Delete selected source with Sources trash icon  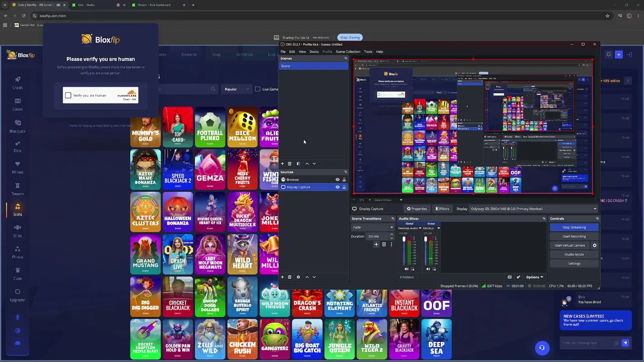point(289,277)
